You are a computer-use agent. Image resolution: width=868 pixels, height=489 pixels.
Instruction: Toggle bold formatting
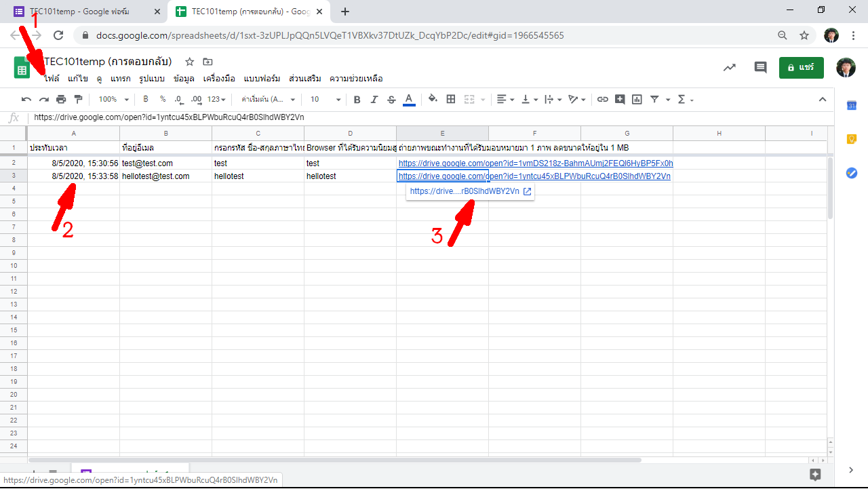pyautogui.click(x=357, y=100)
